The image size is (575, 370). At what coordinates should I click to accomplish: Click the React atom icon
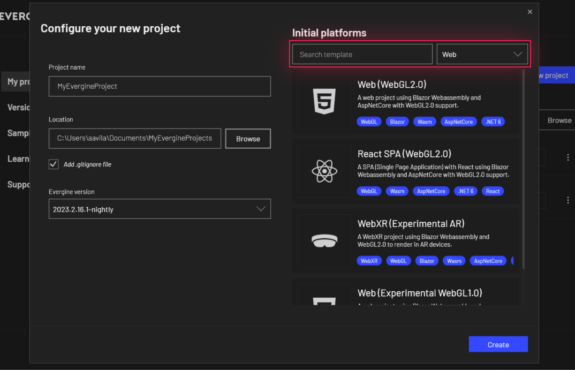coord(324,171)
